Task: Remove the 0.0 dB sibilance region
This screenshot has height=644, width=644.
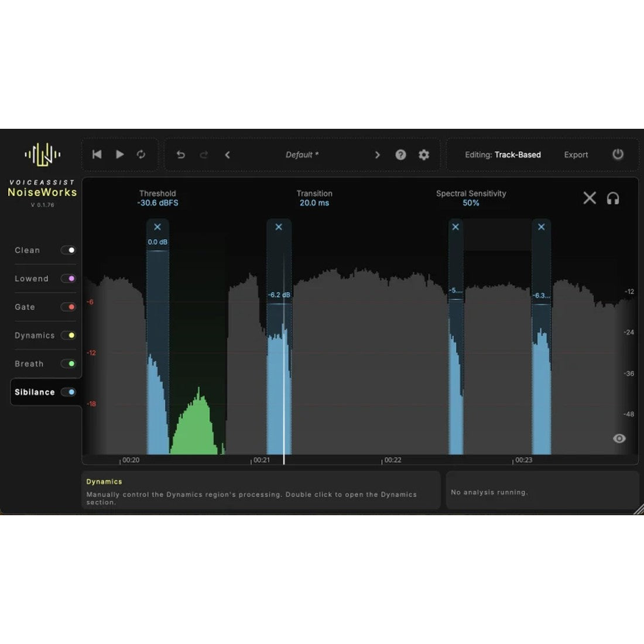Action: (157, 227)
